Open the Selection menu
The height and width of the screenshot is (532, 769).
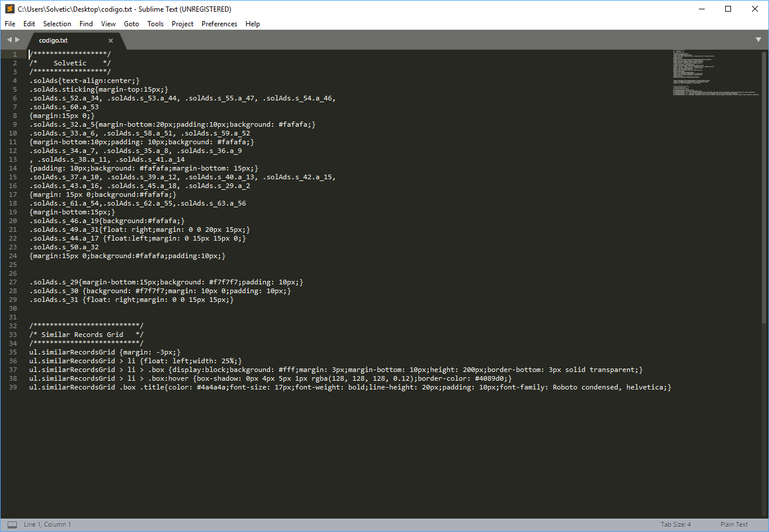(x=57, y=24)
